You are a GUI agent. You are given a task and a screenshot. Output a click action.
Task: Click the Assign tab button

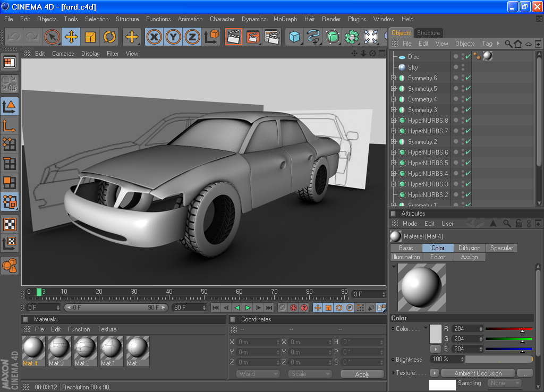pyautogui.click(x=470, y=257)
